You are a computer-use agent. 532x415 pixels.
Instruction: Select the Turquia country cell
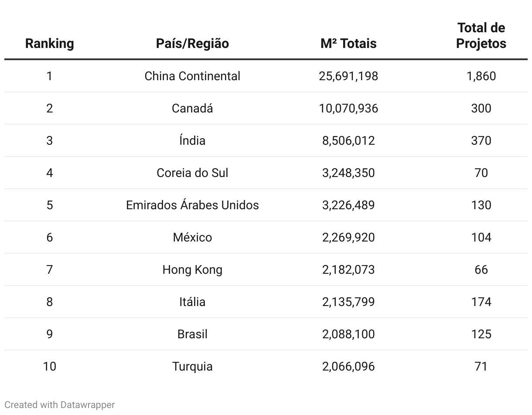192,366
